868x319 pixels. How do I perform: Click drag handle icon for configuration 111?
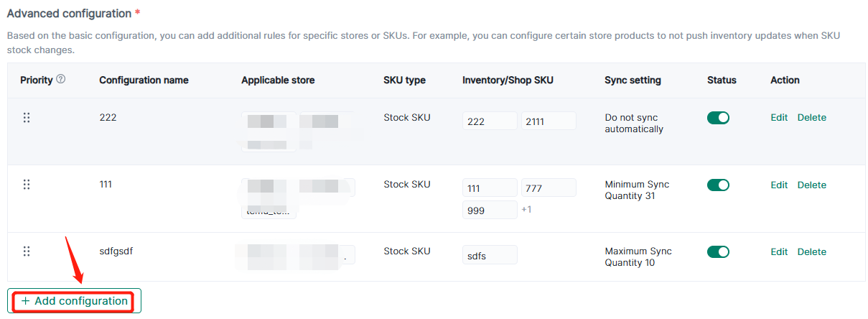click(27, 185)
